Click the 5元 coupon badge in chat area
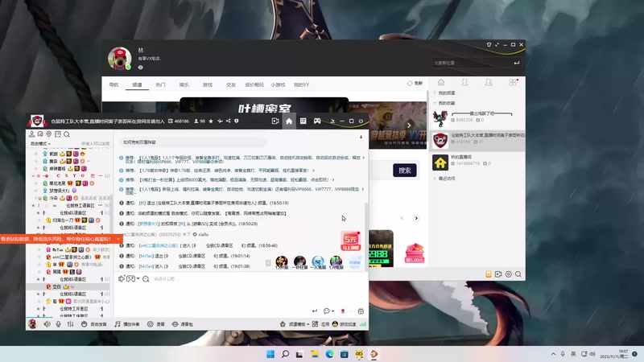The height and width of the screenshot is (362, 644). pos(351,241)
